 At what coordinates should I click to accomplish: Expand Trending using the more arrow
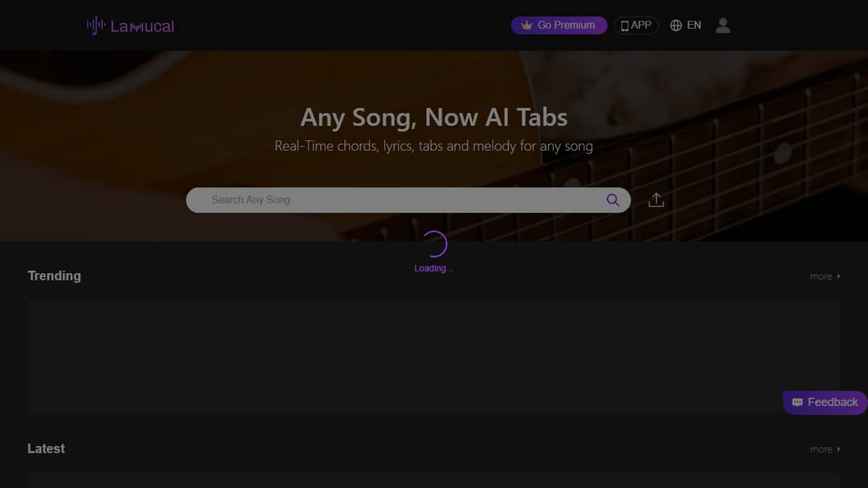(839, 277)
